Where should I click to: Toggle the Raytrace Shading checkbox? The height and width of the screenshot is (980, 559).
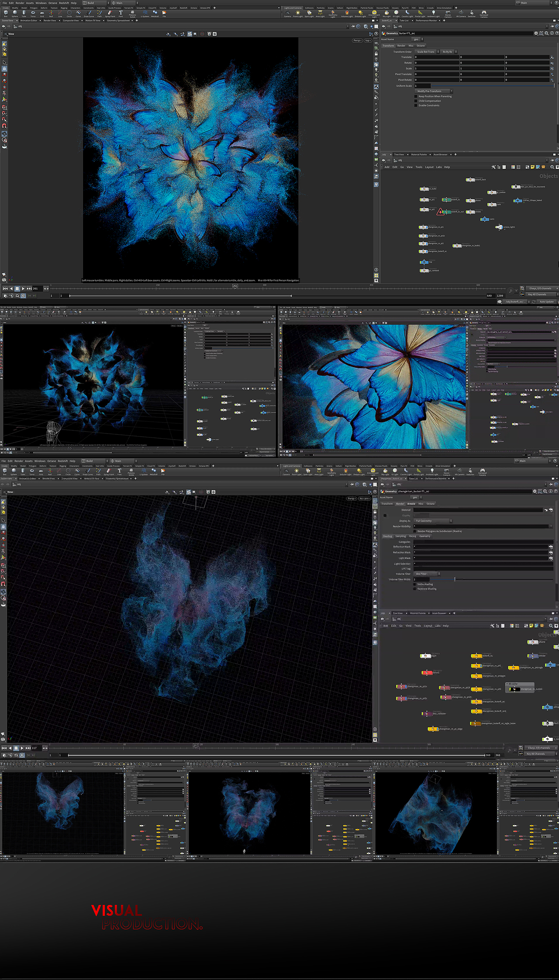pos(414,589)
